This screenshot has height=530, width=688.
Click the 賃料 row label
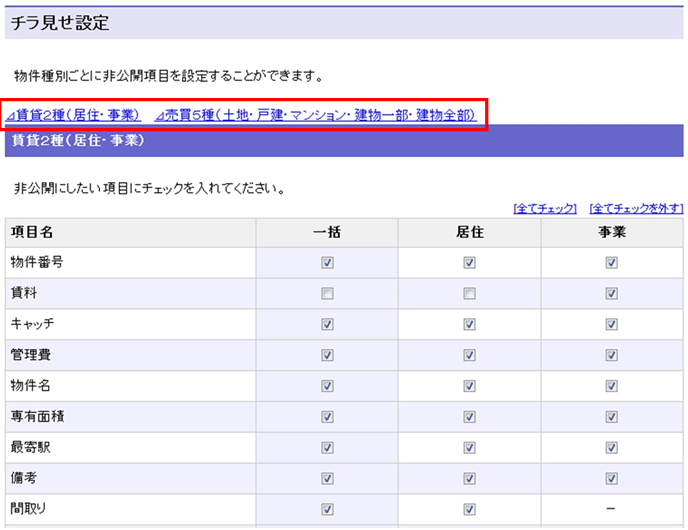24,293
